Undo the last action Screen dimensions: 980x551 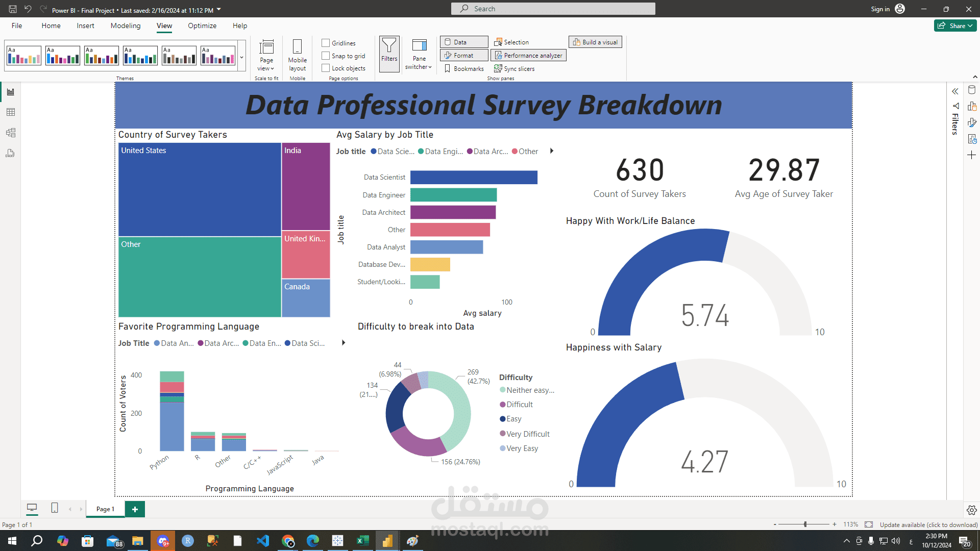[28, 9]
